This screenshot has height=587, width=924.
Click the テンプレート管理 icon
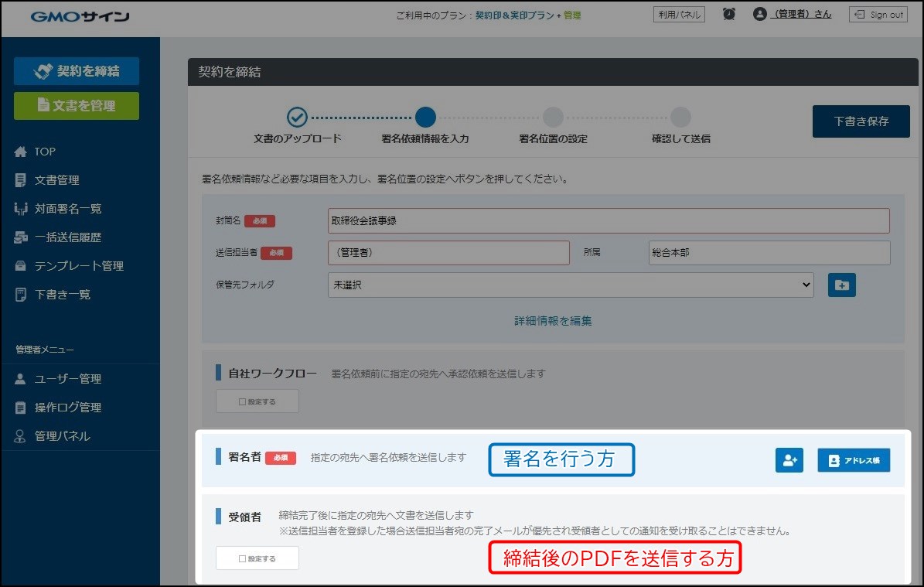(x=21, y=266)
